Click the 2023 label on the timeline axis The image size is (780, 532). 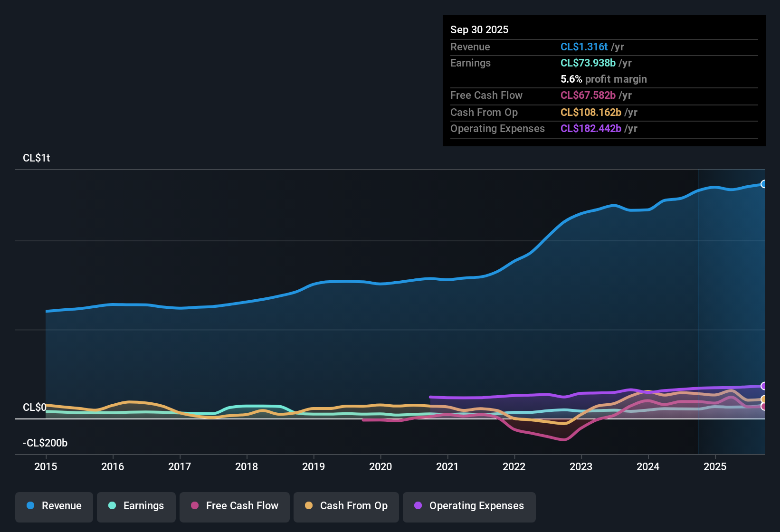point(581,467)
